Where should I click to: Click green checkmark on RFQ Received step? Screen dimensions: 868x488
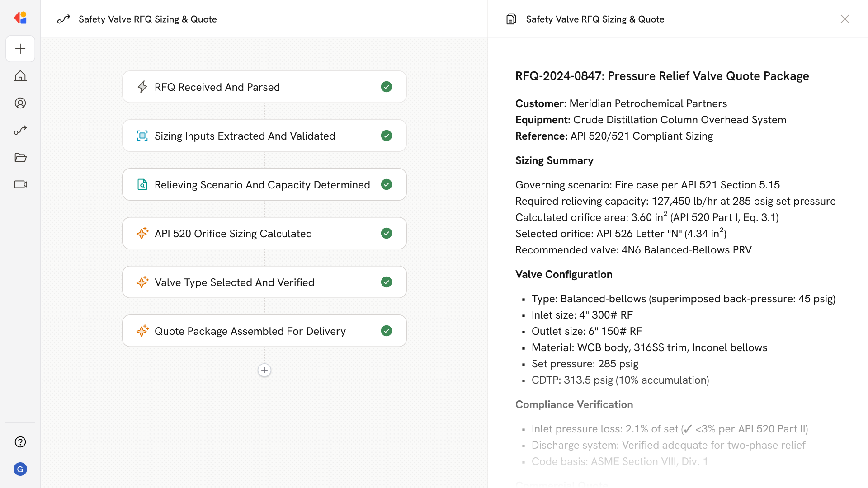click(x=387, y=87)
